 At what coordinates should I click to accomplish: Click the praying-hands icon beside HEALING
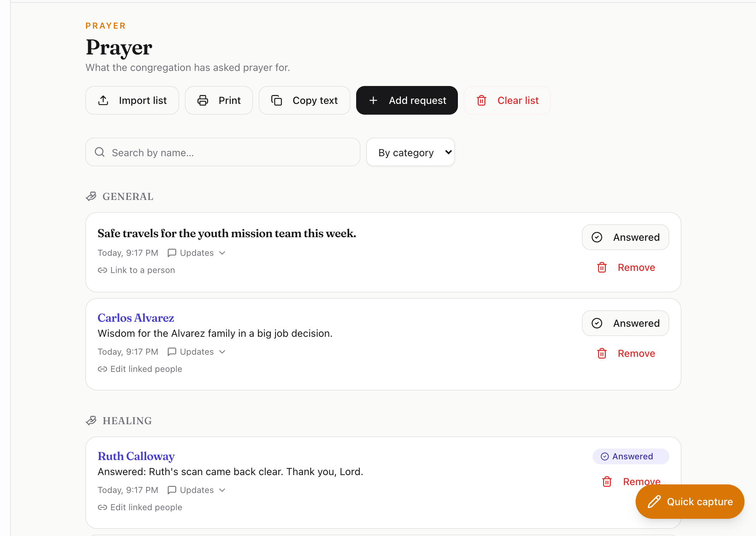pyautogui.click(x=91, y=421)
